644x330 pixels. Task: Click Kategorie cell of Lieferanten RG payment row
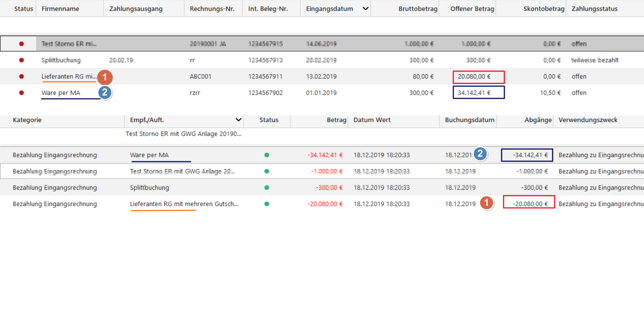pos(55,204)
